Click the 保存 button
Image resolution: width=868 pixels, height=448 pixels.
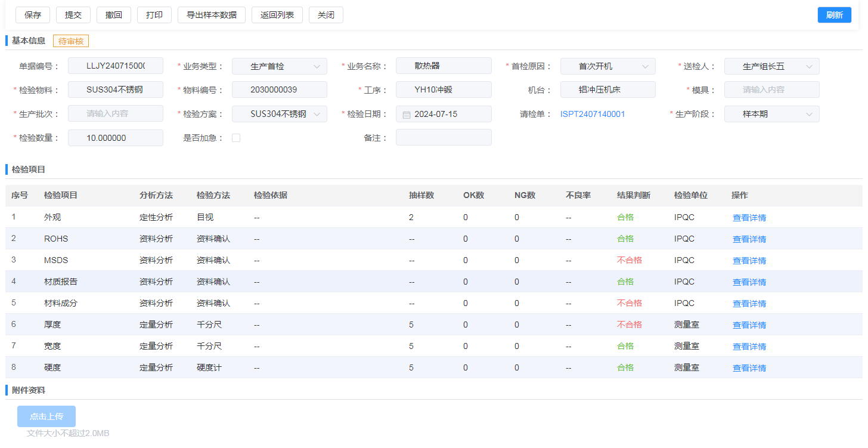coord(33,15)
